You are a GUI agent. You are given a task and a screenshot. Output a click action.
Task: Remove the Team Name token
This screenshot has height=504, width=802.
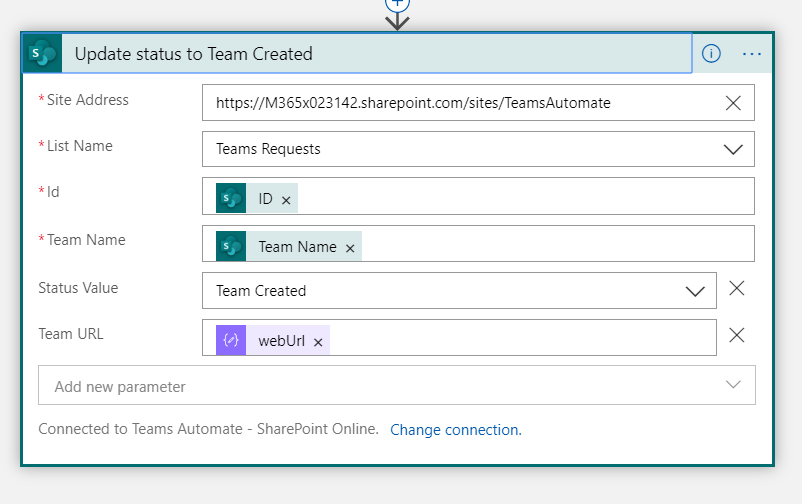point(350,248)
